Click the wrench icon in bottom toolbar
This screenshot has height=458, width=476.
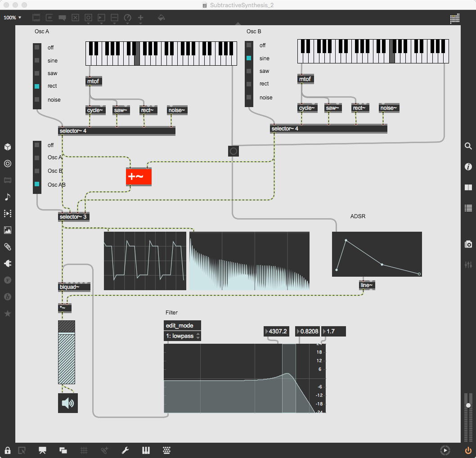[125, 450]
